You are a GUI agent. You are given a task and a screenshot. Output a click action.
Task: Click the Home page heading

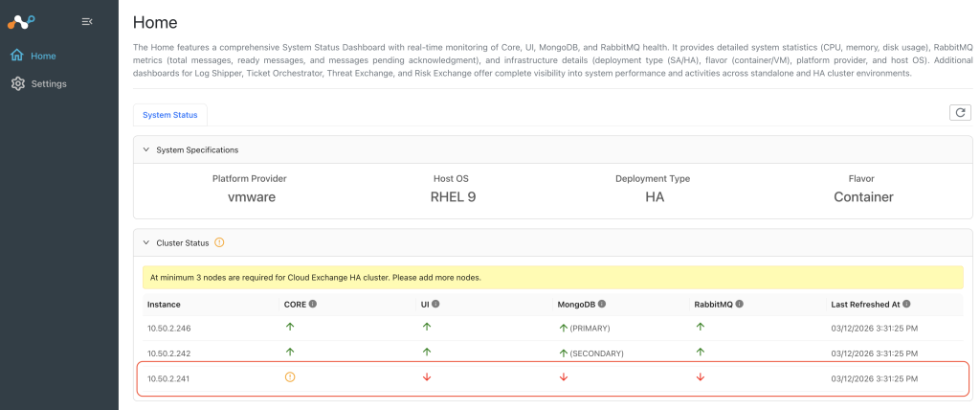pos(155,23)
